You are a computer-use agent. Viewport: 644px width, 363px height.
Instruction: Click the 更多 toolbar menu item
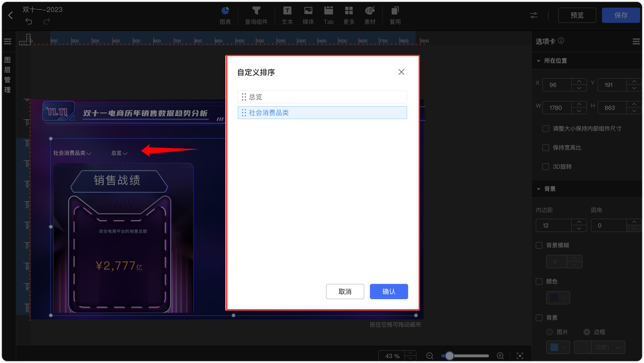point(349,15)
